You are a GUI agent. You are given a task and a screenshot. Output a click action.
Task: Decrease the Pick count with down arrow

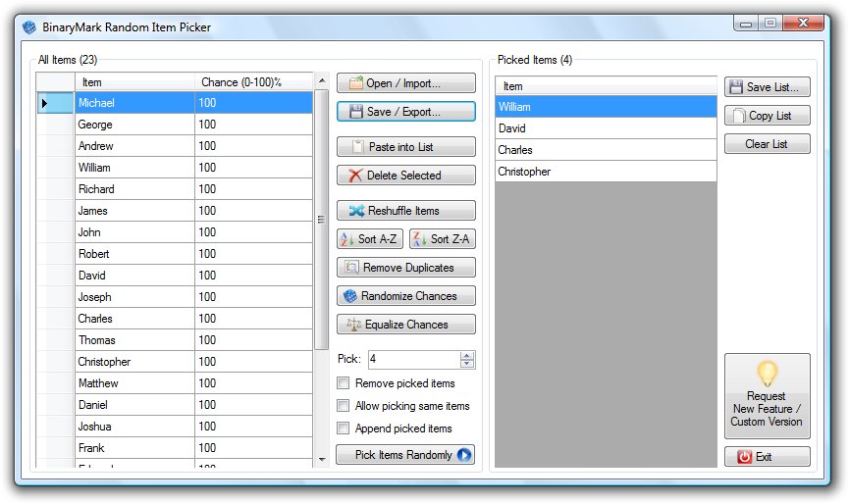(467, 364)
